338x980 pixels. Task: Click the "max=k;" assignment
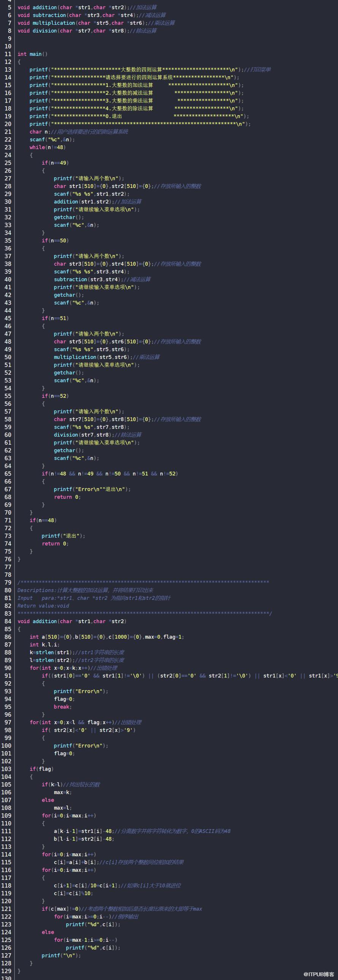[63, 792]
